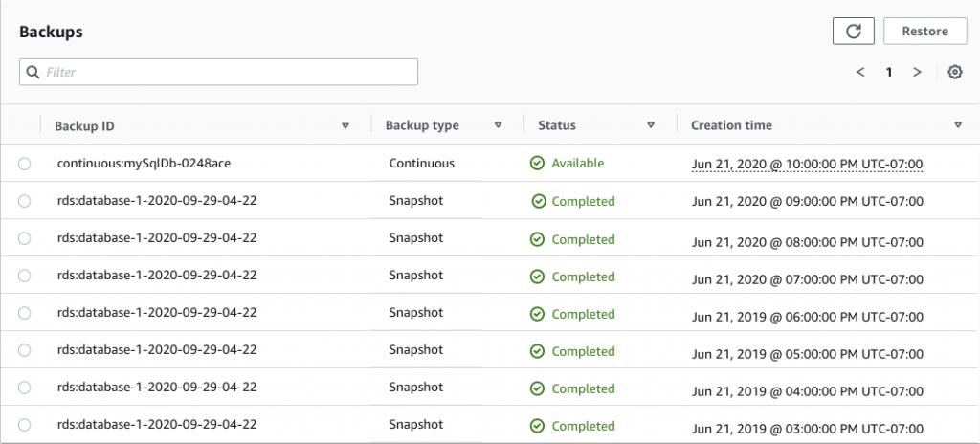This screenshot has width=980, height=444.
Task: Sort by Backup type column arrow
Action: click(498, 125)
